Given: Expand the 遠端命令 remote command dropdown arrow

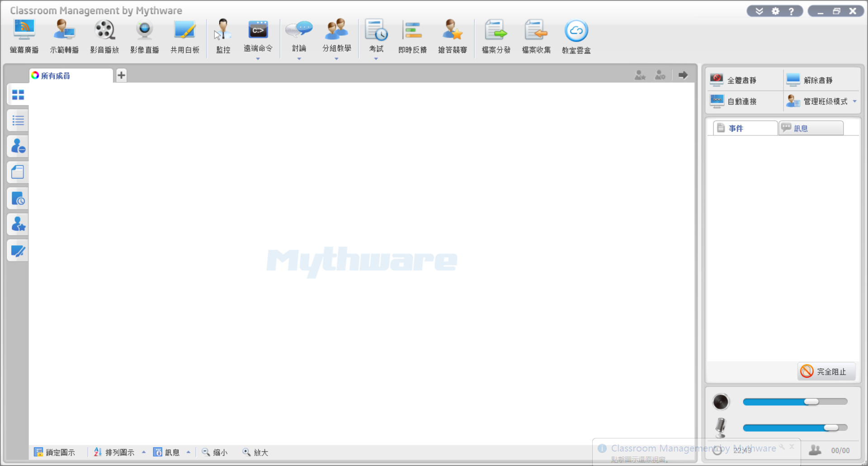Looking at the screenshot, I should (x=258, y=59).
